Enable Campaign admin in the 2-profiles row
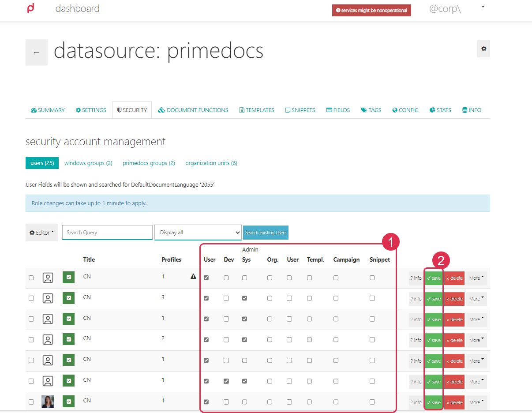Viewport: 532px width, 413px height. pos(336,340)
